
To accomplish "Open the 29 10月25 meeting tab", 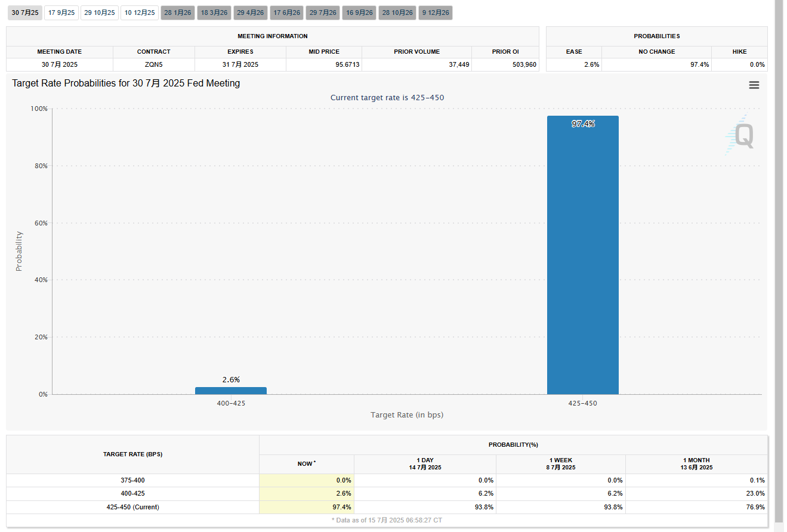I will [x=100, y=13].
